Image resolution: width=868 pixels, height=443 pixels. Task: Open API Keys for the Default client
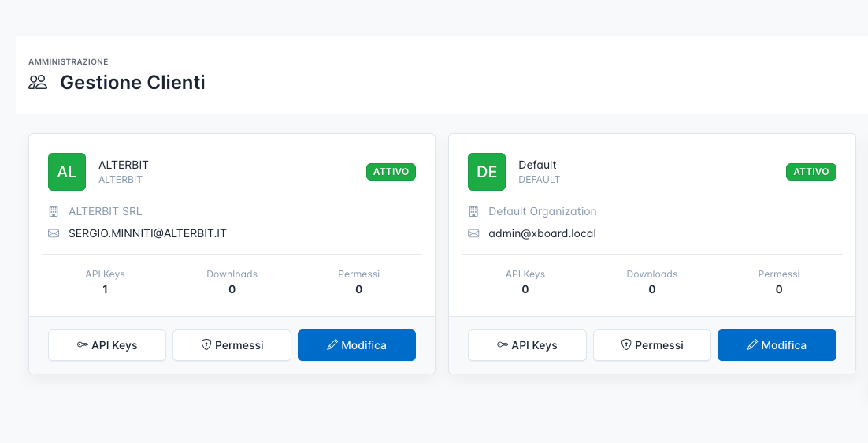click(x=527, y=345)
